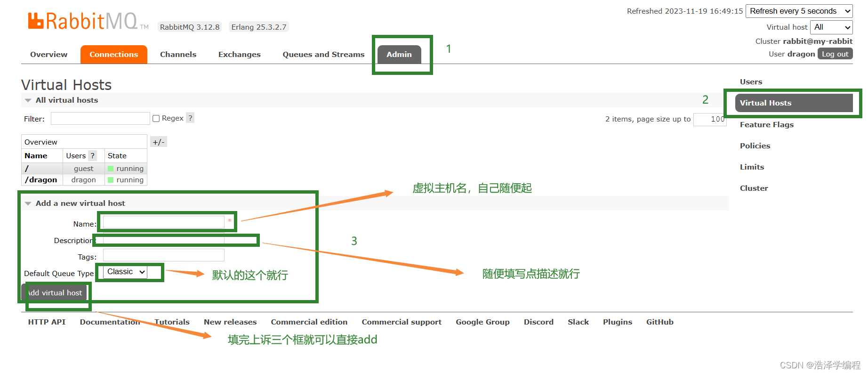Collapse the Add a new virtual host section

28,203
